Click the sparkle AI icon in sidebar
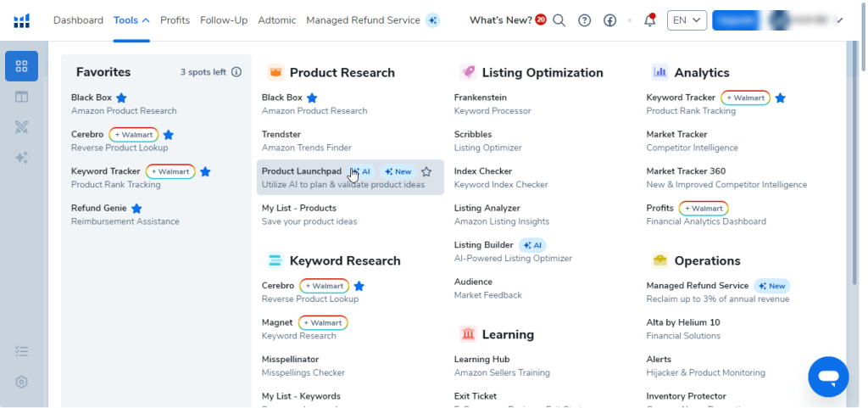The image size is (868, 408). [21, 158]
